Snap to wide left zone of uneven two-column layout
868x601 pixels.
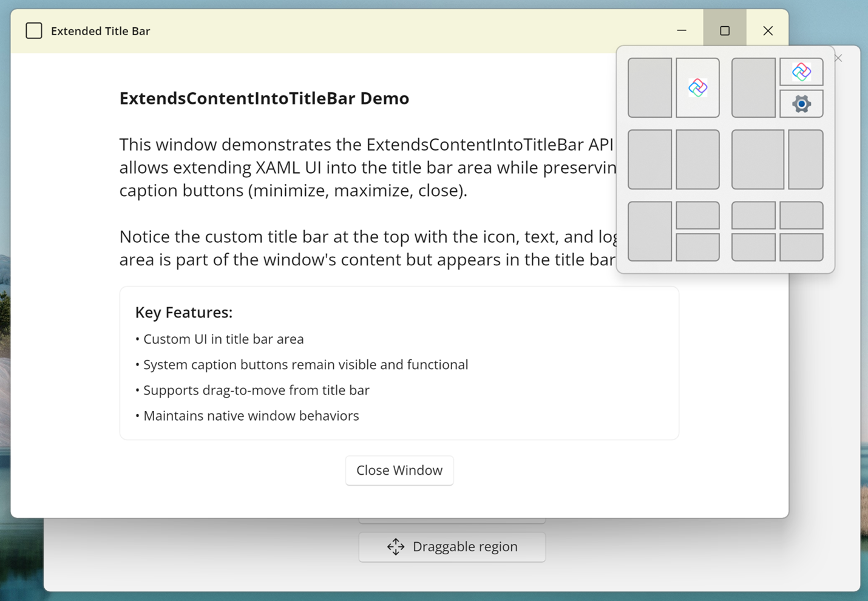coord(758,159)
